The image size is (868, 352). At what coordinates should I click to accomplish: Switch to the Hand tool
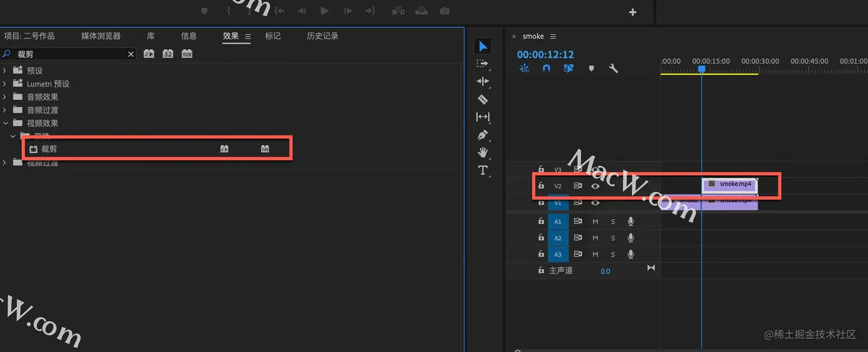(x=483, y=152)
